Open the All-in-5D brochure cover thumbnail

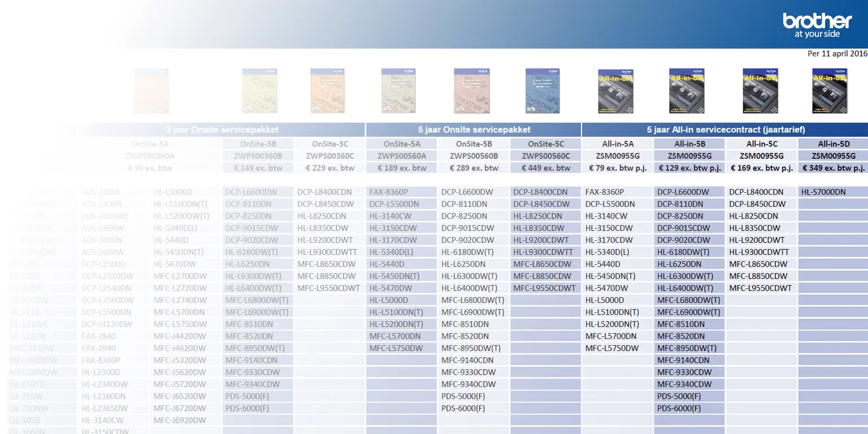[830, 91]
